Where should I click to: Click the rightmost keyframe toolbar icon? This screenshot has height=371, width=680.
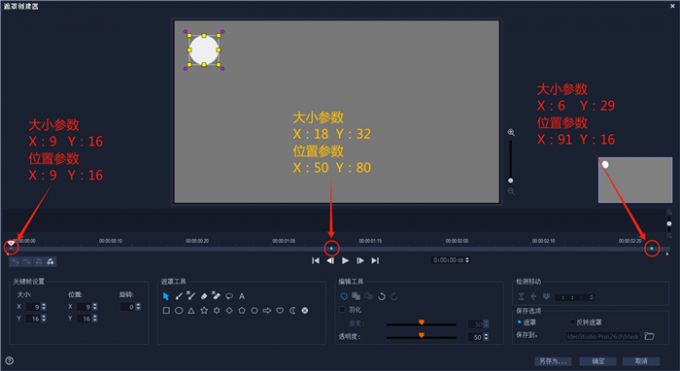point(51,261)
